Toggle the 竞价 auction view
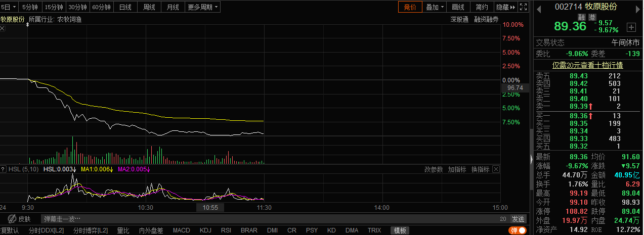Screen dimensions: 644x235 [410, 7]
